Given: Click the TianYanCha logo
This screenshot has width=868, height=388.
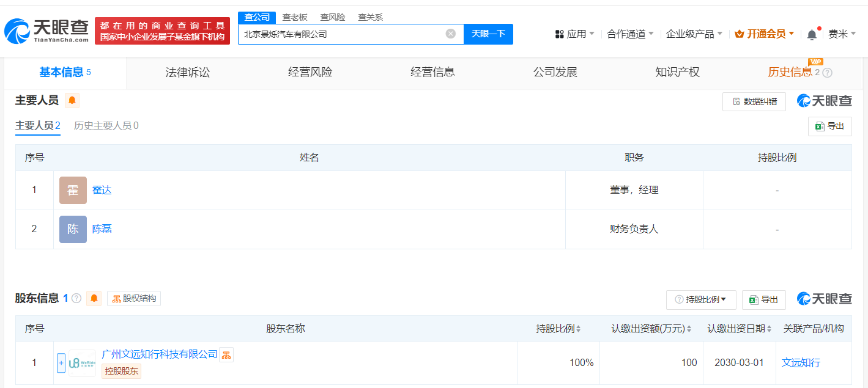Looking at the screenshot, I should click(46, 31).
